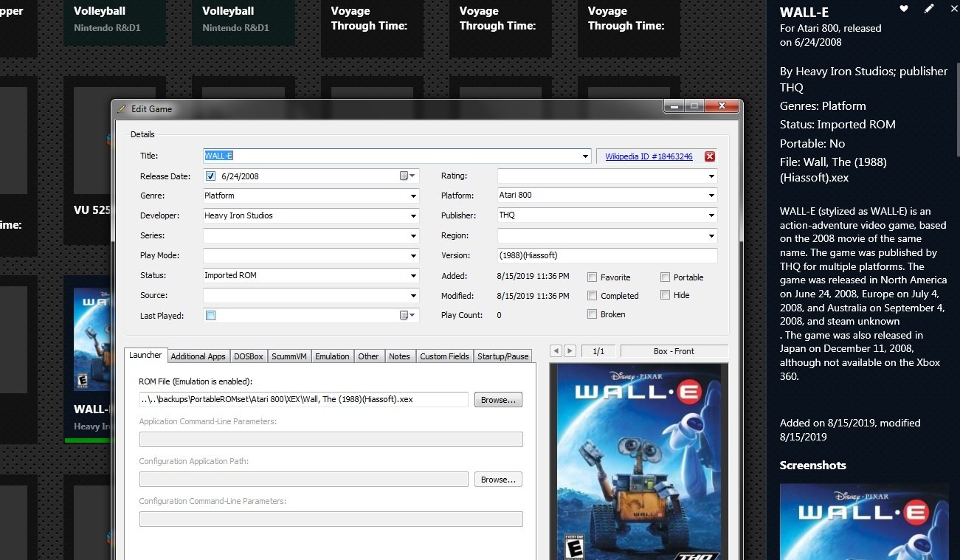Open Platform dropdown showing Atari 800
The height and width of the screenshot is (560, 960).
point(711,196)
